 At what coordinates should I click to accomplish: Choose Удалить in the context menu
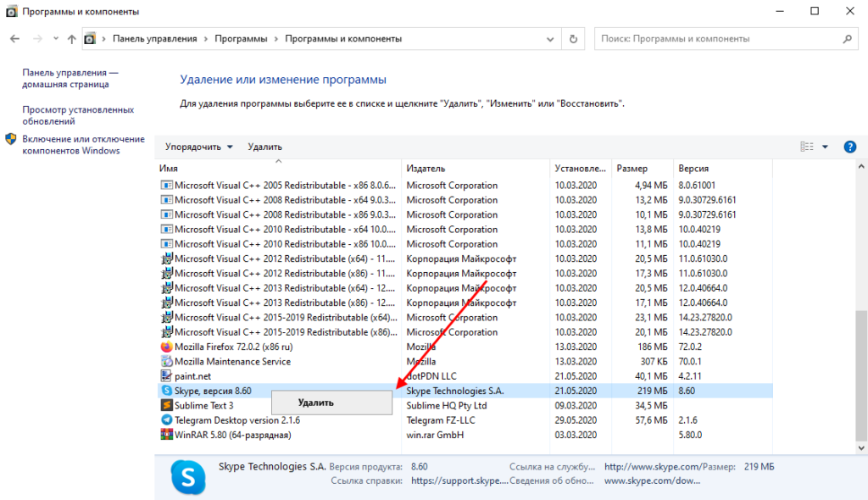point(316,403)
